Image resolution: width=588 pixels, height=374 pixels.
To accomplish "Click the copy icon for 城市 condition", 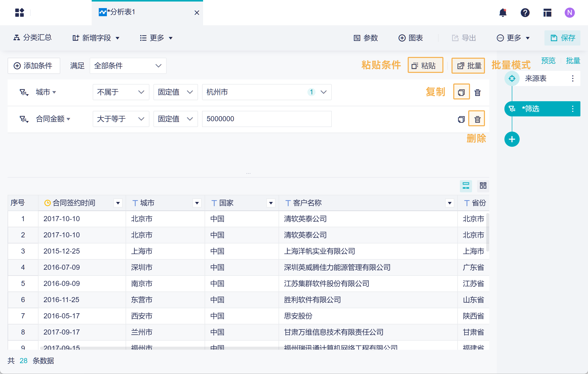I will tap(461, 92).
